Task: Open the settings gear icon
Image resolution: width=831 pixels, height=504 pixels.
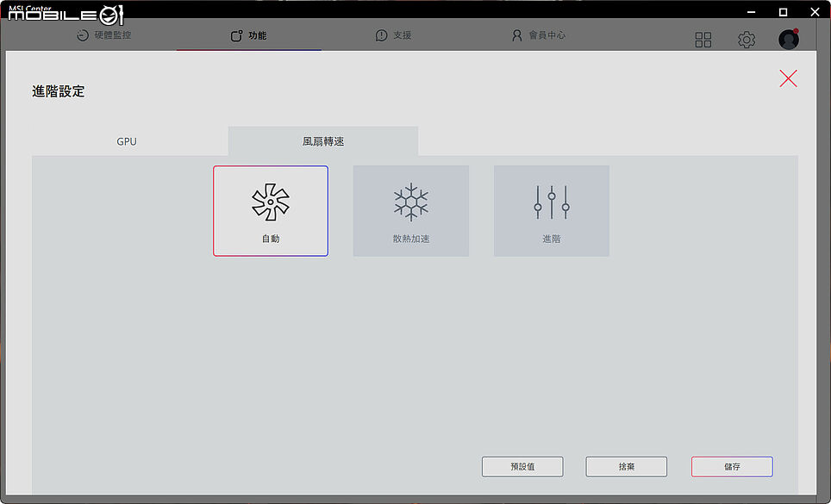Action: tap(747, 40)
